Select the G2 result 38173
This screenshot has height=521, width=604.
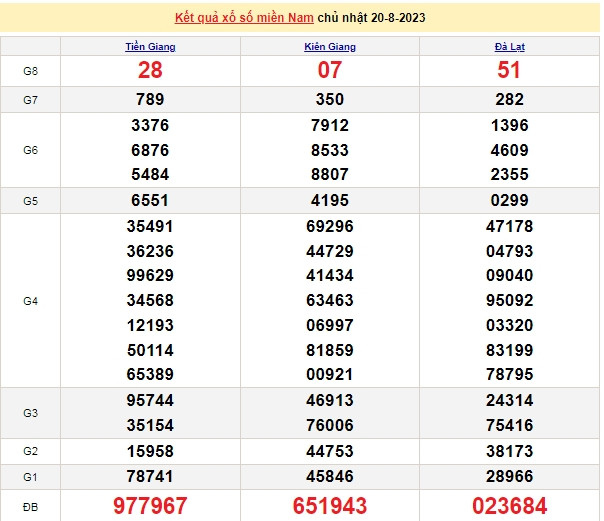pyautogui.click(x=509, y=451)
